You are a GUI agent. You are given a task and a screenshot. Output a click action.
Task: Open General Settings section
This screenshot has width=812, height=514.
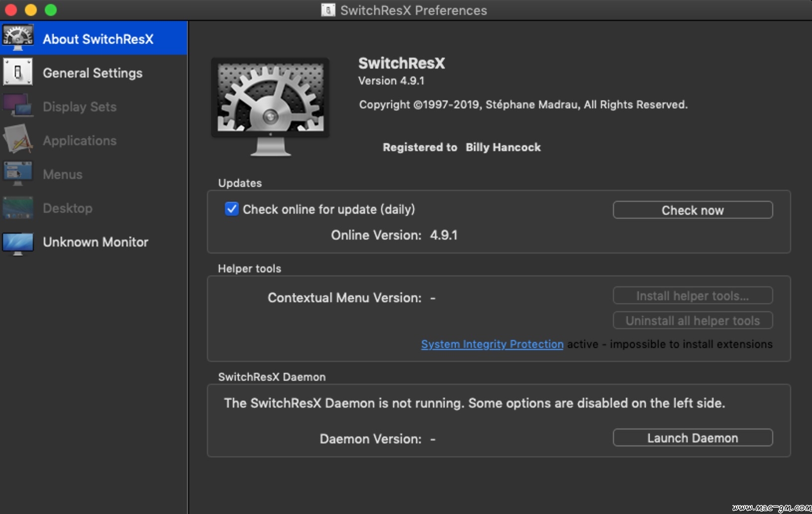tap(94, 73)
